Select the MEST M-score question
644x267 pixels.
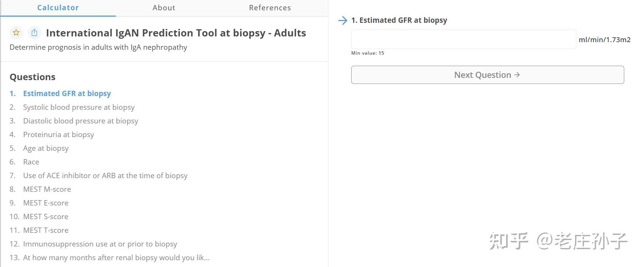[x=47, y=189]
